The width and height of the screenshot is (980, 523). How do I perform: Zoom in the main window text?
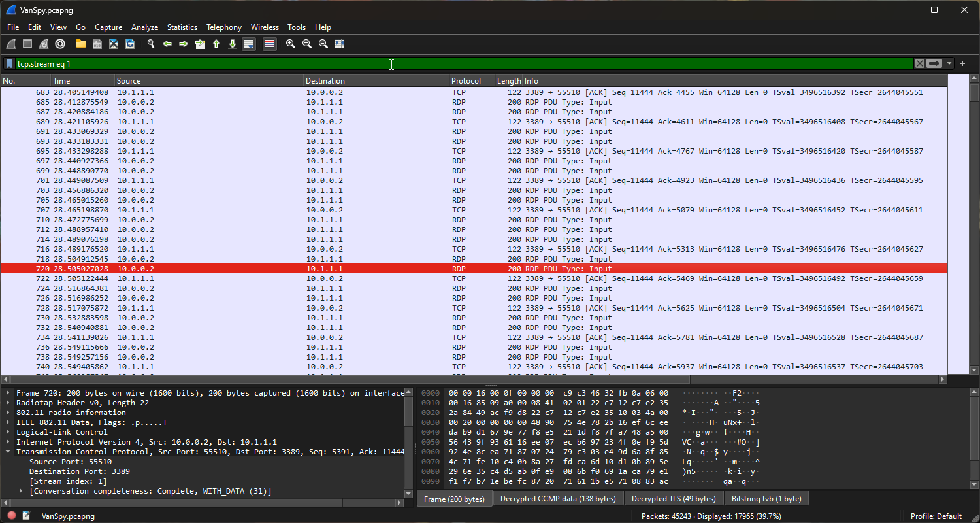[291, 44]
